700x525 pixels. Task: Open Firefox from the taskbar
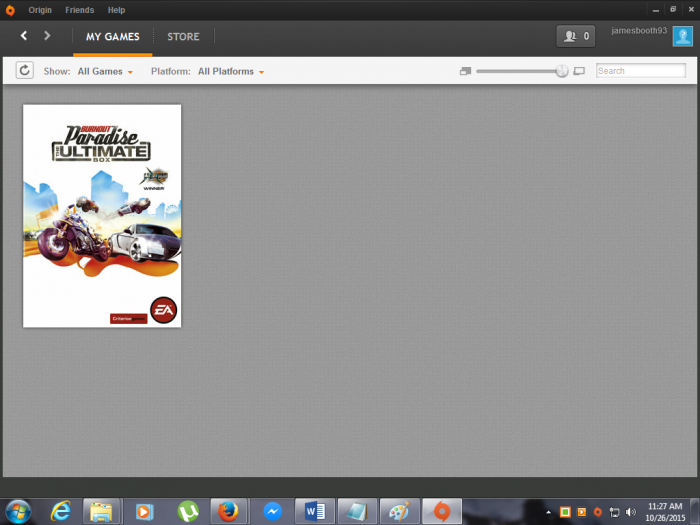point(228,512)
